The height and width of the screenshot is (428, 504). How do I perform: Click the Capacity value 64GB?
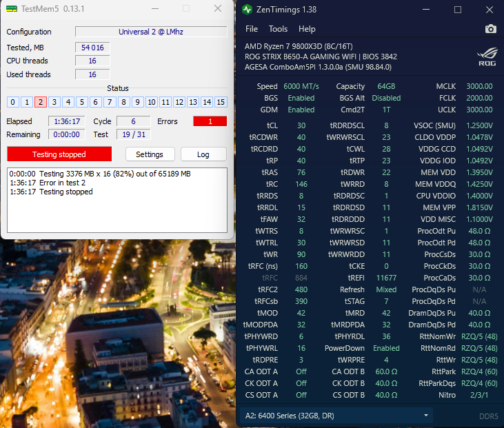pyautogui.click(x=386, y=86)
